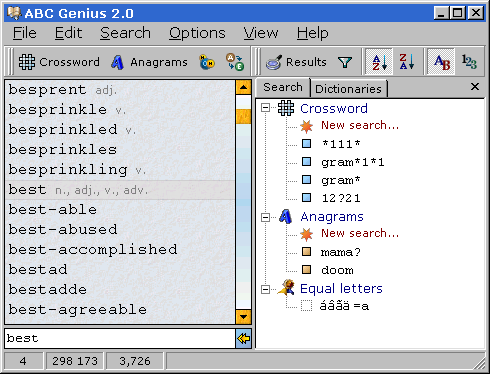490x374 pixels.
Task: Open the Options menu
Action: 197,33
